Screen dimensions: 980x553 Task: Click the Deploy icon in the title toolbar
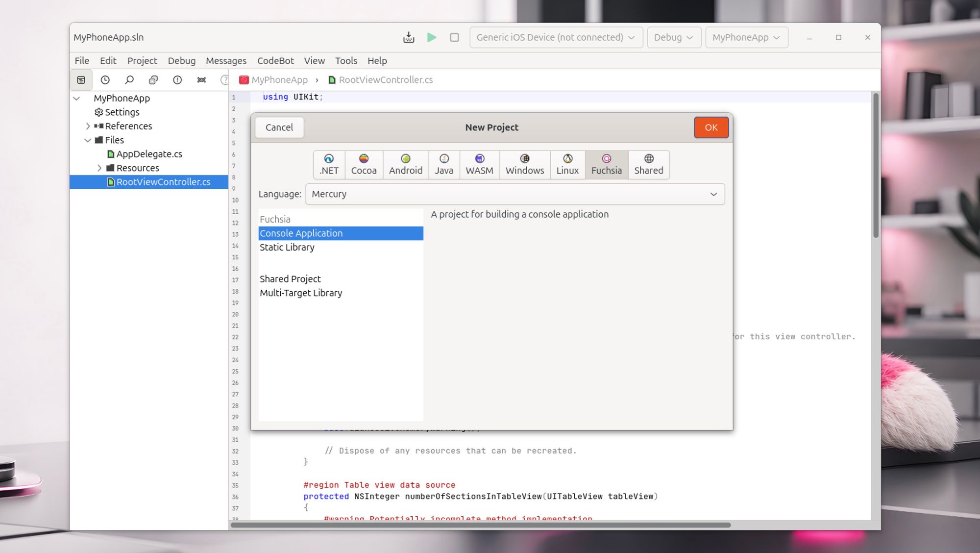(409, 37)
